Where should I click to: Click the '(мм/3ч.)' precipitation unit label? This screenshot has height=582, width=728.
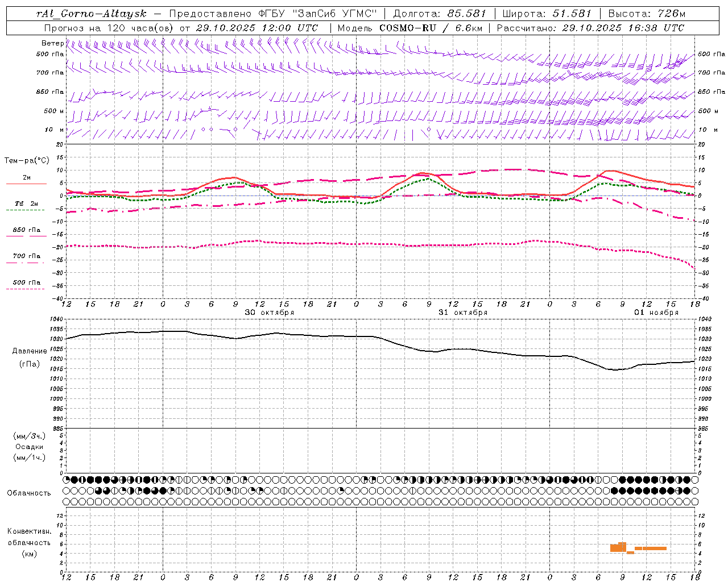coord(30,436)
